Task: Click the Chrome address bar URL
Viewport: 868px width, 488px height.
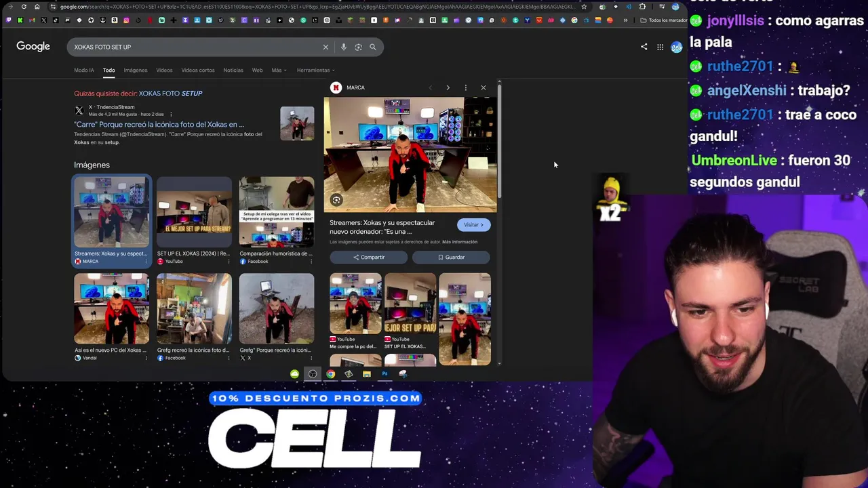Action: point(317,7)
